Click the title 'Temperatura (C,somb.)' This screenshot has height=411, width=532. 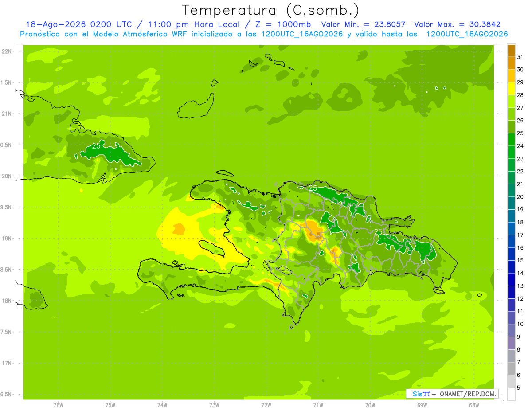(x=270, y=10)
